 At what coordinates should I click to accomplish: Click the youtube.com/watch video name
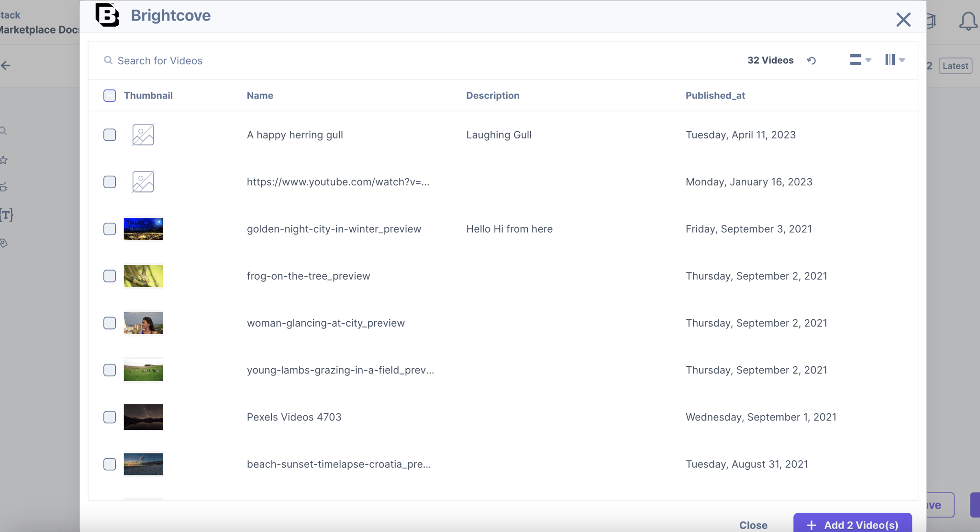pyautogui.click(x=338, y=182)
